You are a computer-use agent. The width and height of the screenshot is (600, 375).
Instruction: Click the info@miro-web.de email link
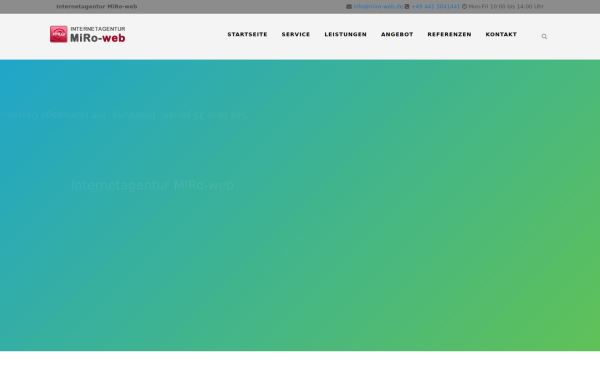378,7
